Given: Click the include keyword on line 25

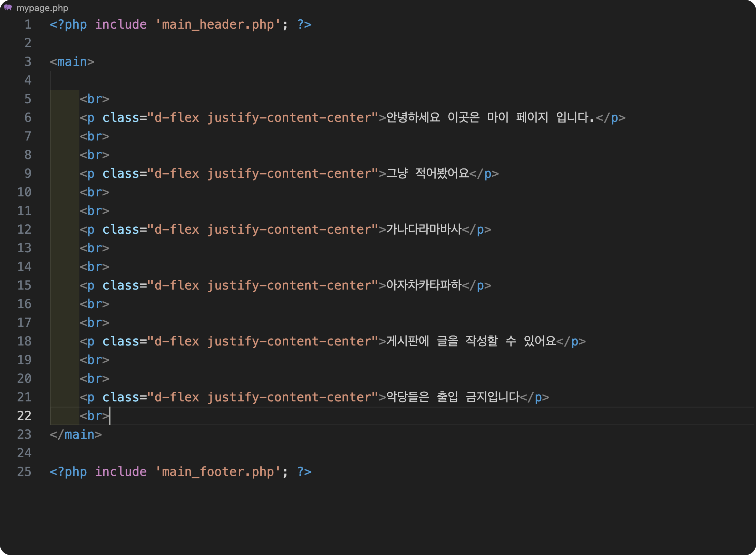Looking at the screenshot, I should (x=121, y=472).
